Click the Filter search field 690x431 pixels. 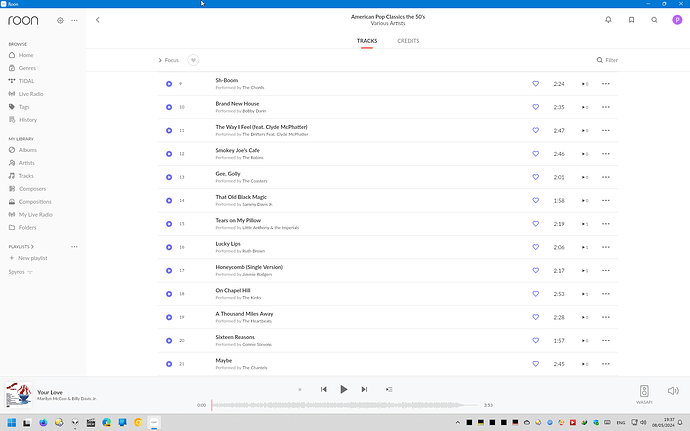point(607,60)
